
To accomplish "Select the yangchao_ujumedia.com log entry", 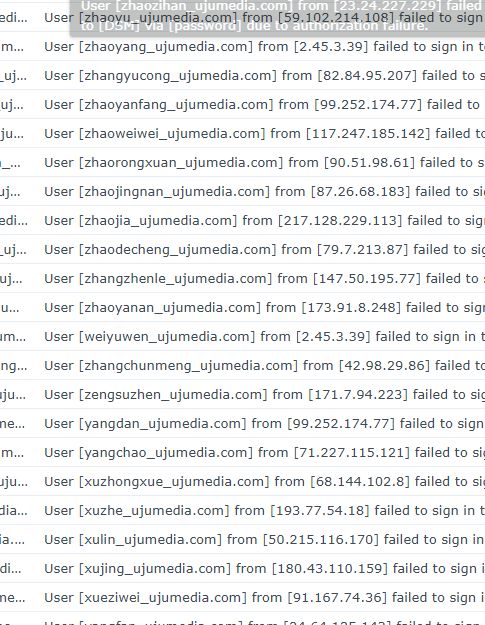I will point(242,453).
